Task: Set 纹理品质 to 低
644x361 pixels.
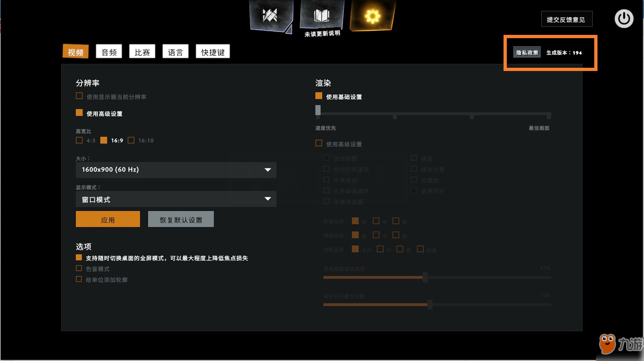Action: pyautogui.click(x=355, y=221)
